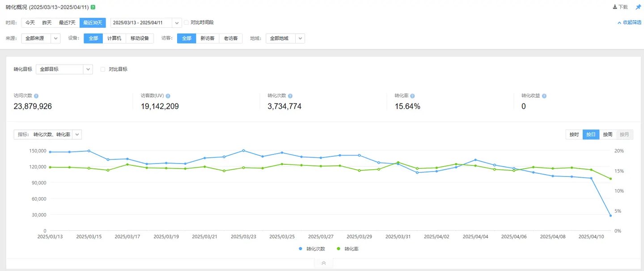The height and width of the screenshot is (271, 644).
Task: Click the help icon next to 转化次数
Action: click(290, 96)
